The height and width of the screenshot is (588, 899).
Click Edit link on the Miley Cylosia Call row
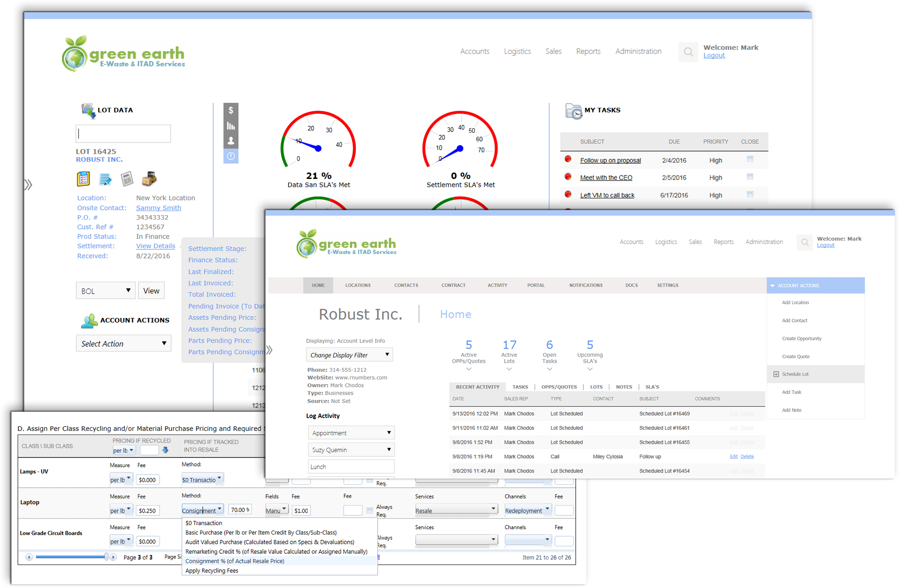(x=734, y=456)
